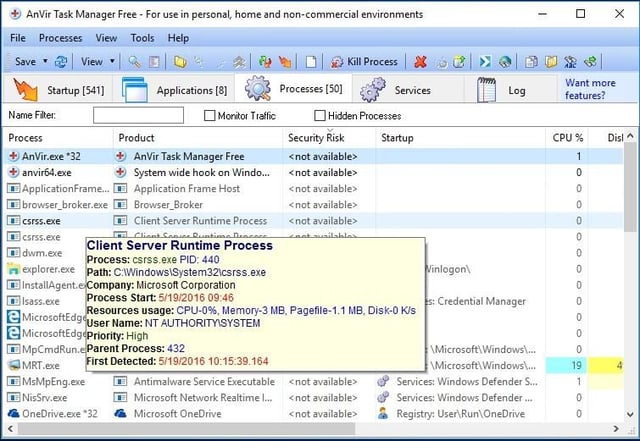Sort by the Product column header
Viewport: 640px width, 441px height.
point(198,138)
